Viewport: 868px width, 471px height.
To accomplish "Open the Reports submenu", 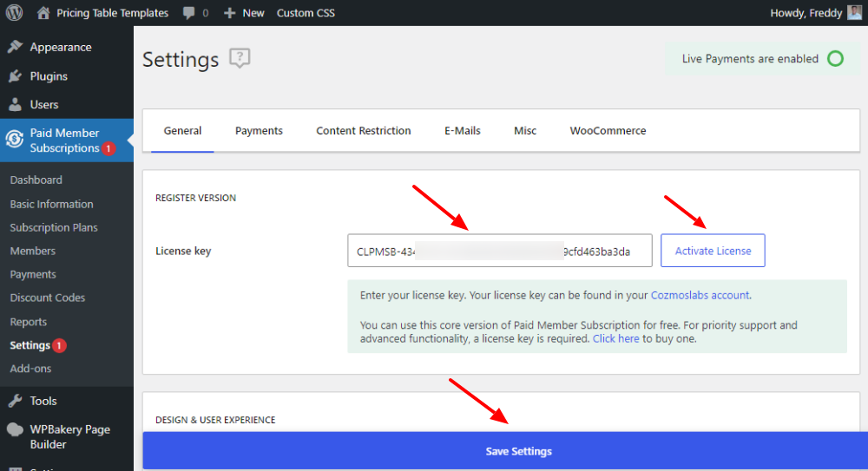I will coord(29,322).
